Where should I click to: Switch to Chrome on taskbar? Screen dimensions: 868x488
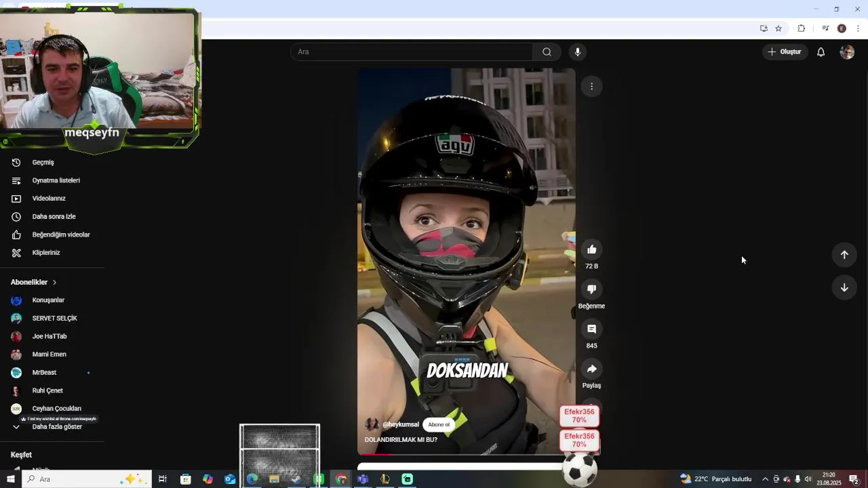click(340, 479)
